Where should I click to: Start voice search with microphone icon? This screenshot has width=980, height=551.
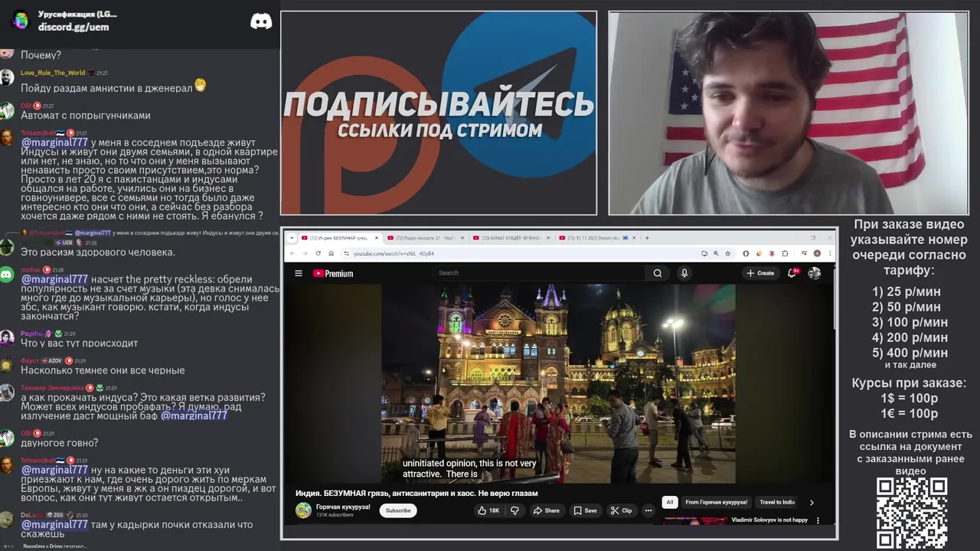684,273
